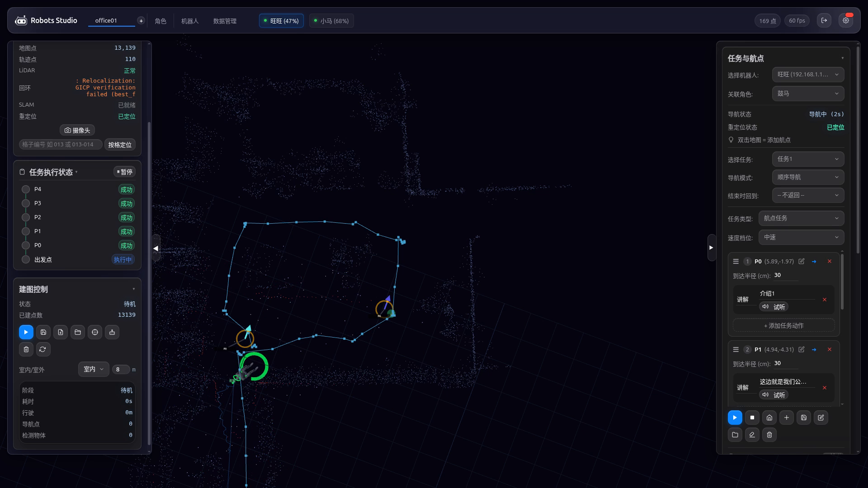Viewport: 868px width, 488px height.
Task: Click the speaker 试听 button for 介绍1
Action: tap(774, 307)
